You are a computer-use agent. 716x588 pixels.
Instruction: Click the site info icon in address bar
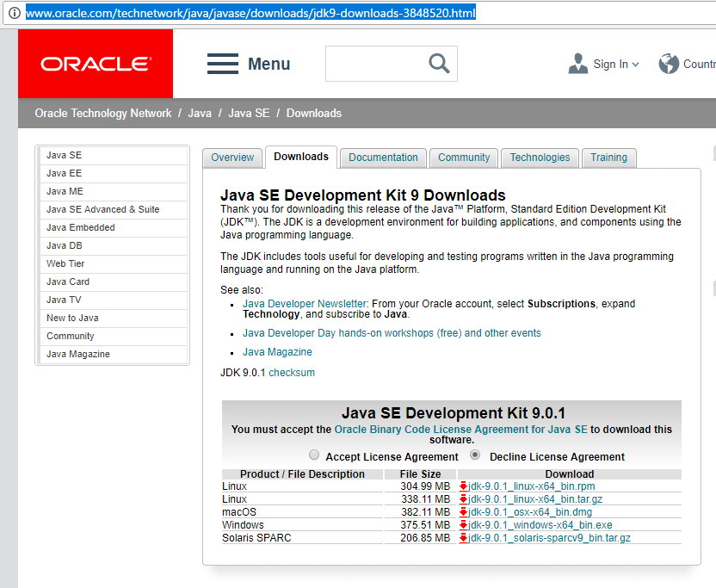[15, 13]
